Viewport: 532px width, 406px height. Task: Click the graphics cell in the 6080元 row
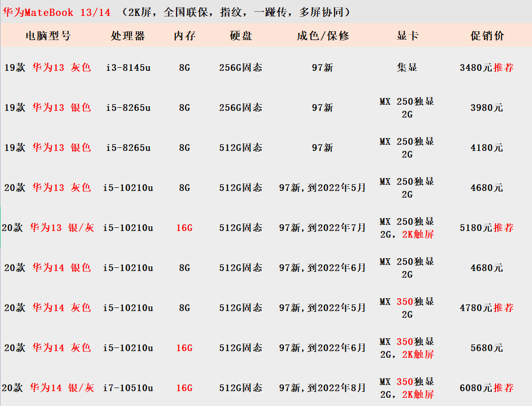click(x=407, y=388)
